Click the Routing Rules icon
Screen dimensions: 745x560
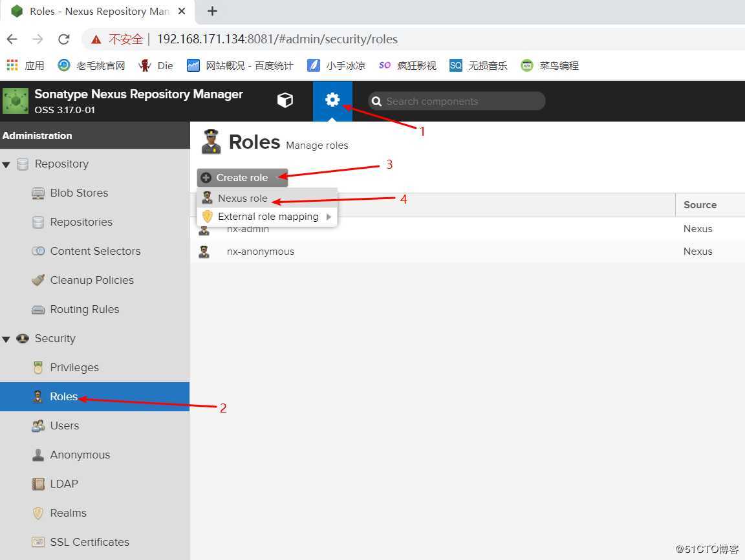(x=38, y=310)
